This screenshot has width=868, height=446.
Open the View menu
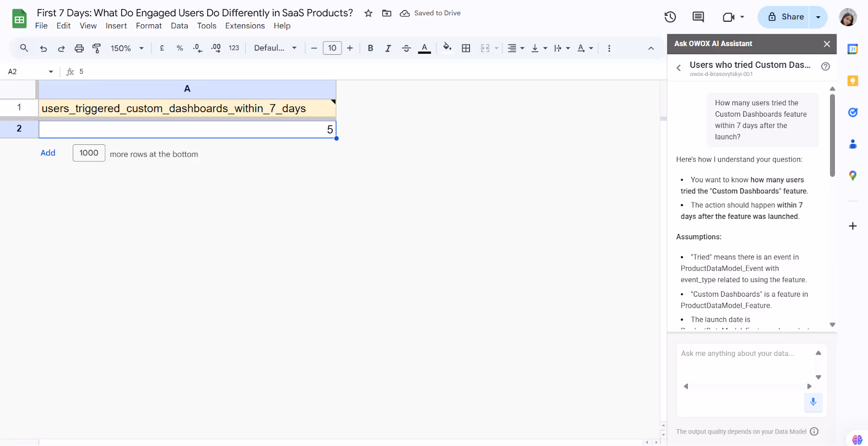tap(88, 26)
